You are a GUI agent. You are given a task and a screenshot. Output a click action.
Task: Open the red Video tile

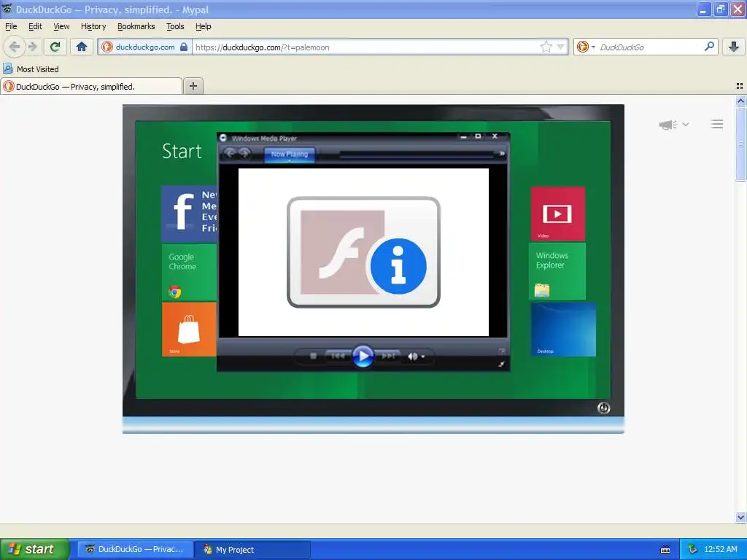(557, 214)
